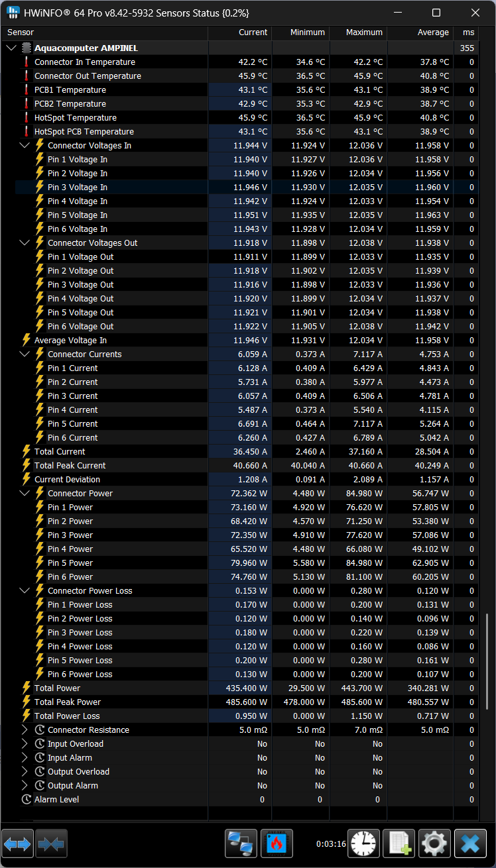Click the clock icon of Alarm Level

[27, 799]
